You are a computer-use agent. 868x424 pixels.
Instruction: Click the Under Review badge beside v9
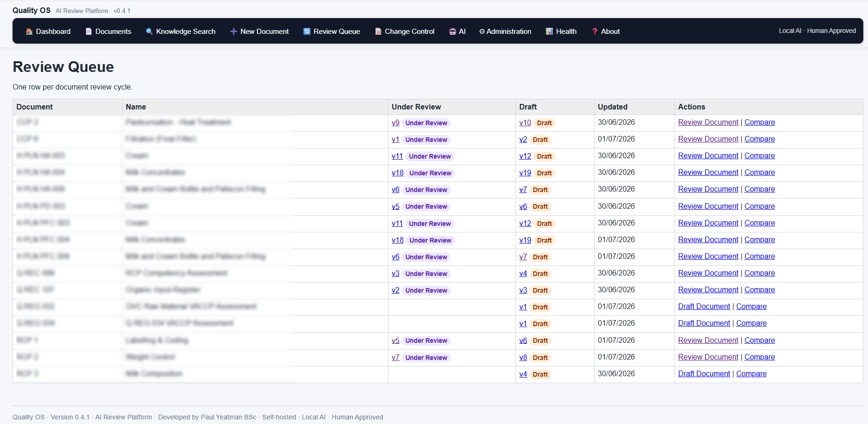(426, 123)
